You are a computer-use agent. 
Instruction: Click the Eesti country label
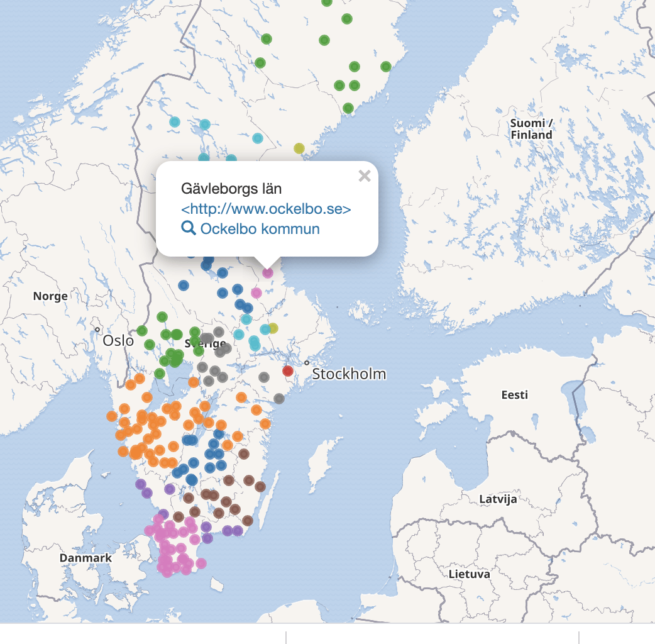[x=514, y=395]
